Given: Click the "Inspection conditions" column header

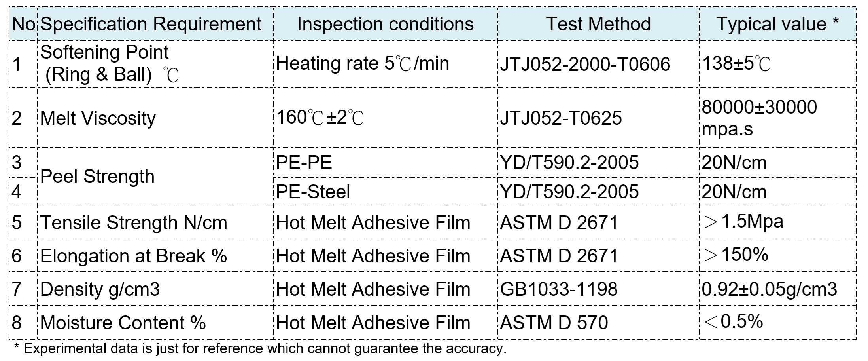Looking at the screenshot, I should [385, 24].
